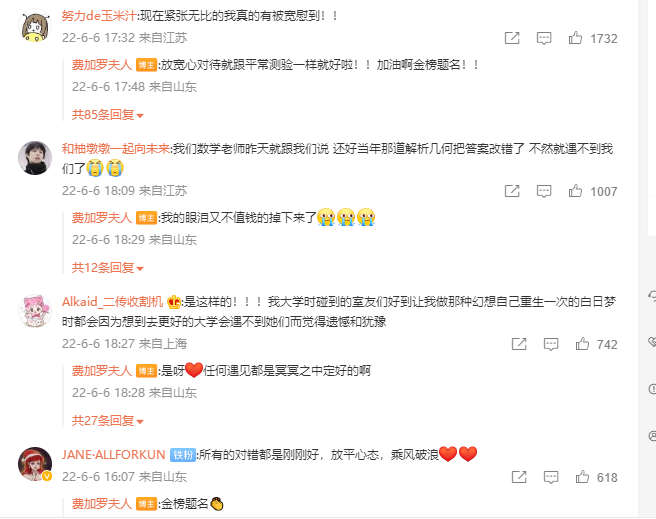
Task: Repost JANE·ALLFORKUN's comment
Action: pos(519,477)
